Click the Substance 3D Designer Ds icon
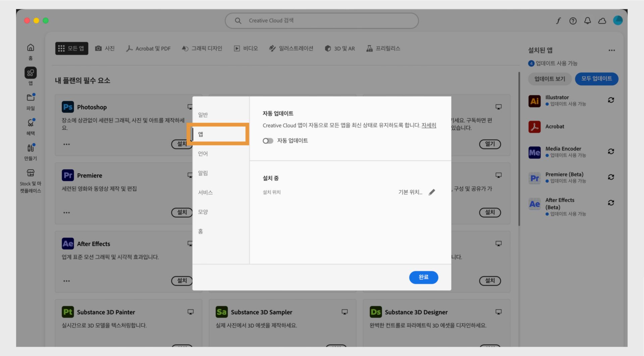The height and width of the screenshot is (356, 644). click(x=376, y=312)
